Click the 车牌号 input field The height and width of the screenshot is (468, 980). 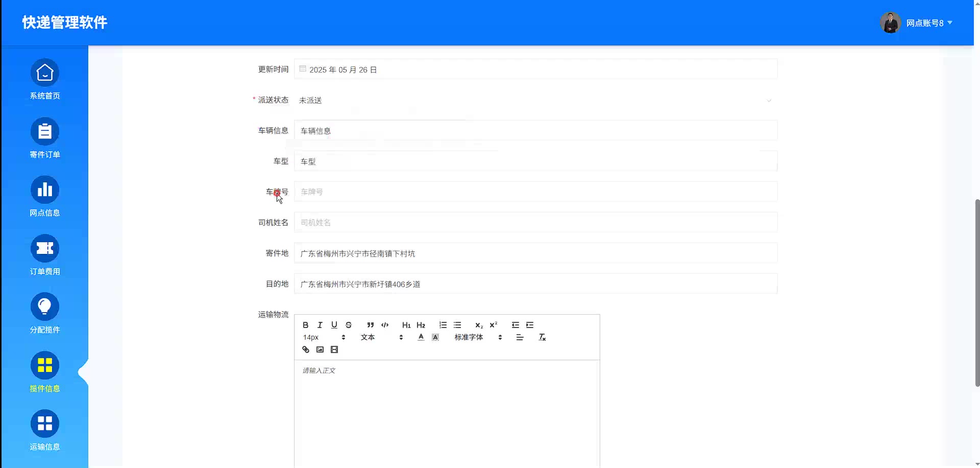tap(535, 192)
